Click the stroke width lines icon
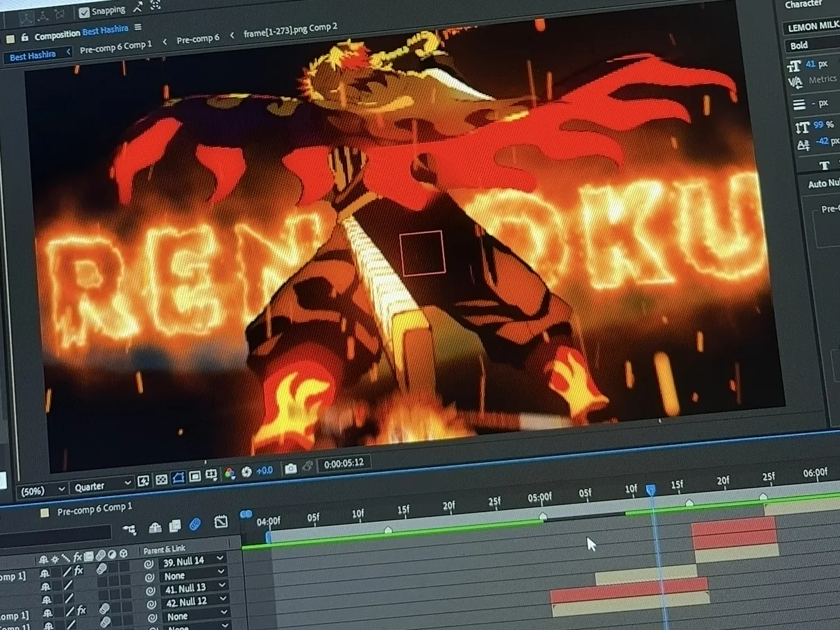Screen dimensions: 840x630 click(799, 105)
